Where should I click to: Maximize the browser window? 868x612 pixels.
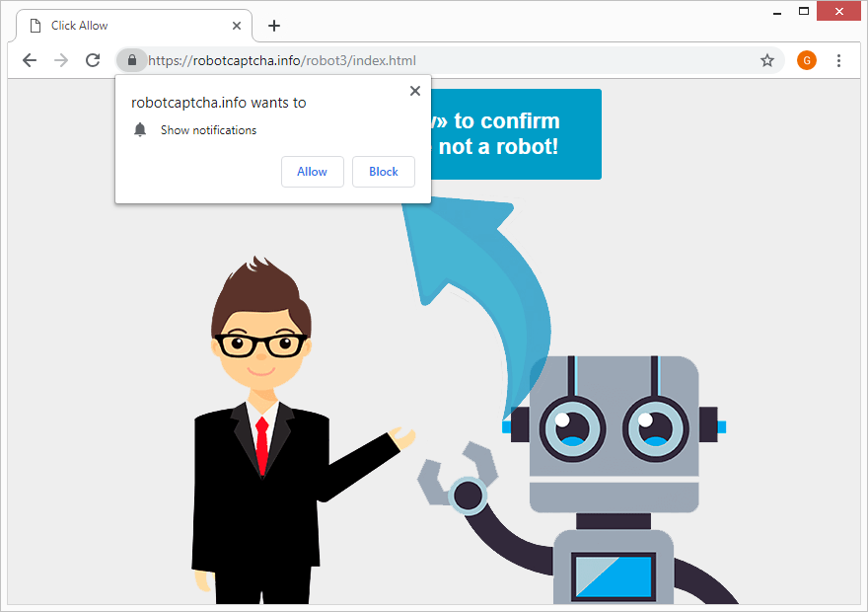coord(804,11)
